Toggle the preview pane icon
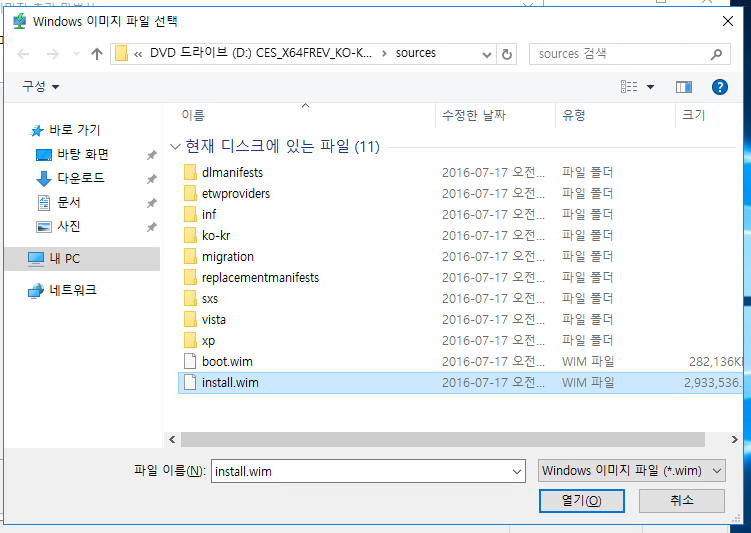Screen dimensions: 751x533 [683, 87]
